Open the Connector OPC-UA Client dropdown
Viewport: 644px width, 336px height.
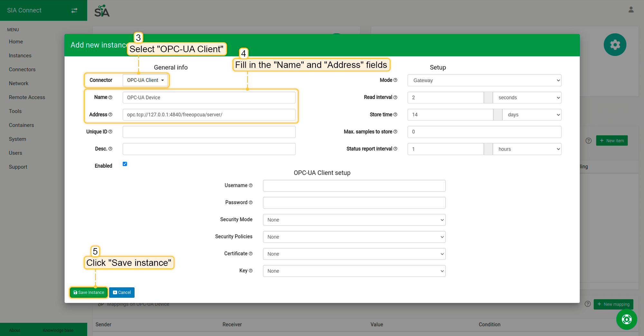pos(145,80)
